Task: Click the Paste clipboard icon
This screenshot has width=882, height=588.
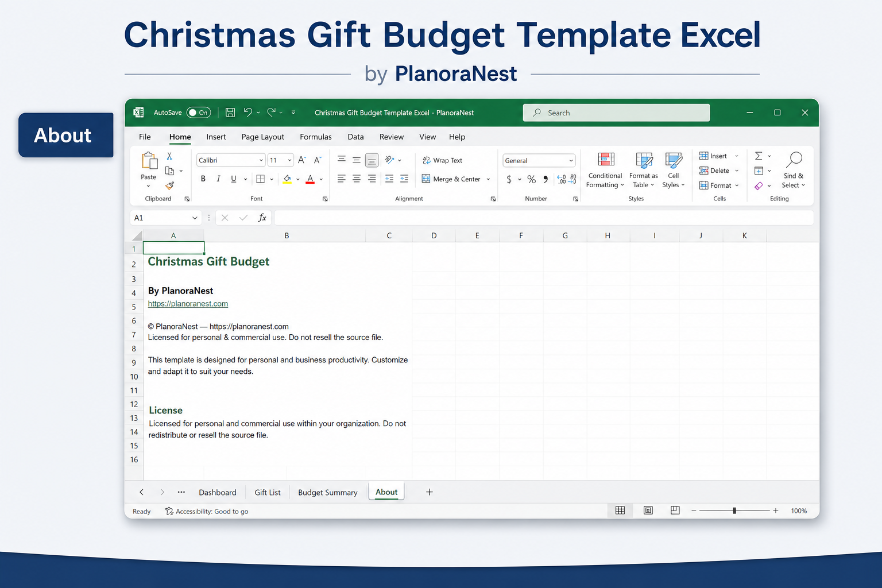Action: tap(149, 161)
